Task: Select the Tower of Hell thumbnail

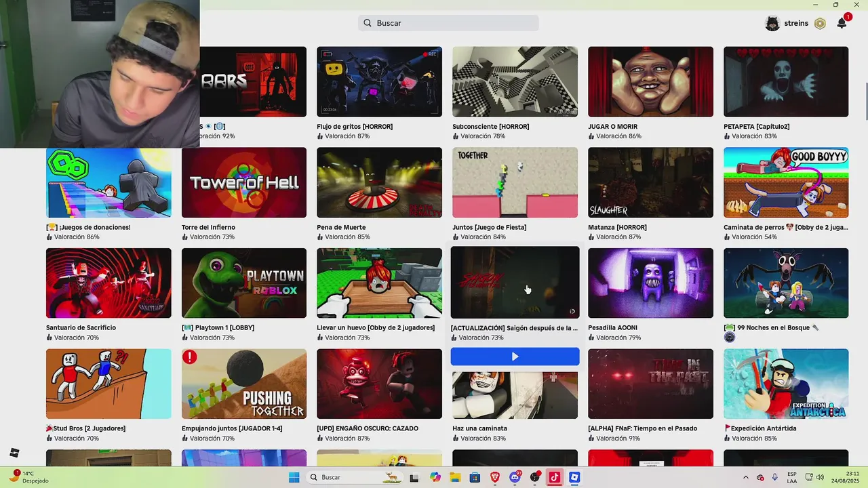Action: 244,182
